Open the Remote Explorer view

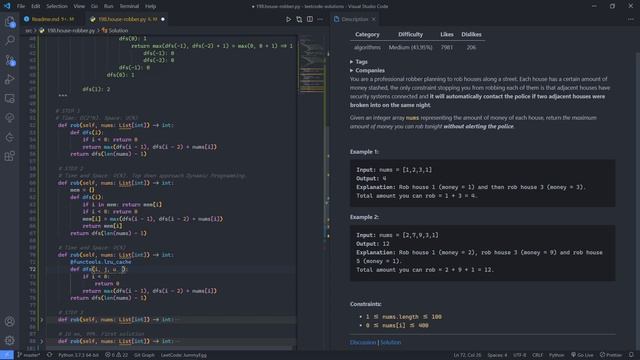tap(9, 98)
